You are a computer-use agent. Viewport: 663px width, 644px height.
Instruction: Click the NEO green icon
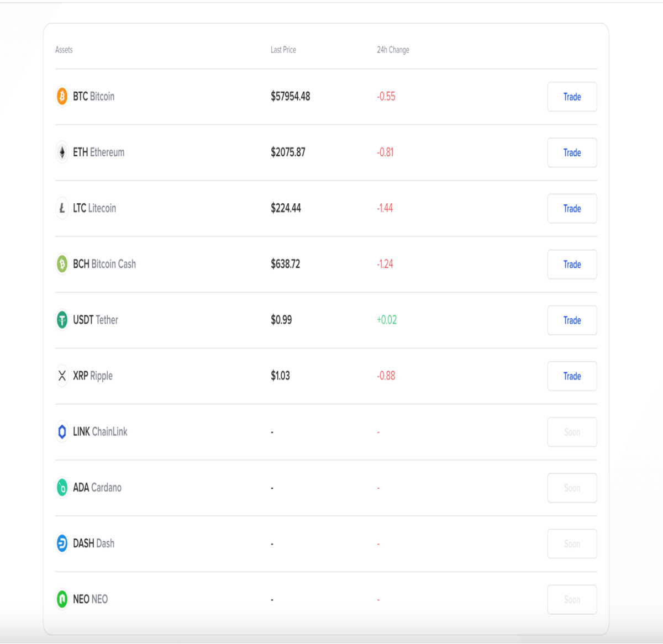click(62, 599)
